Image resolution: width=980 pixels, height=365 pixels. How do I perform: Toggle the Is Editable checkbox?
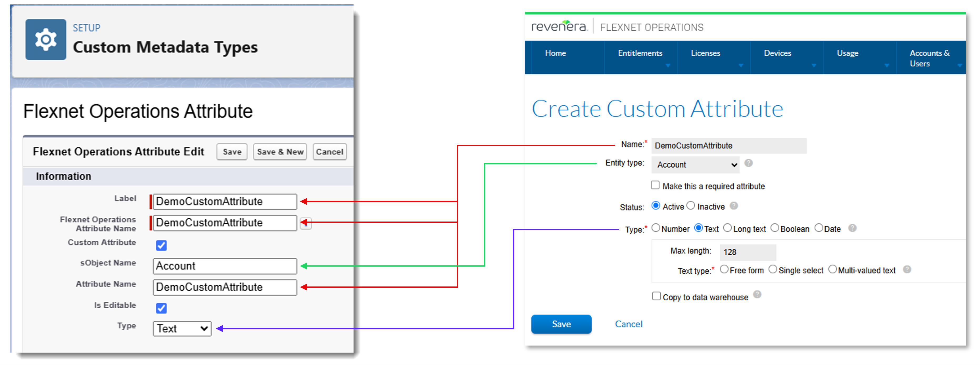point(161,308)
